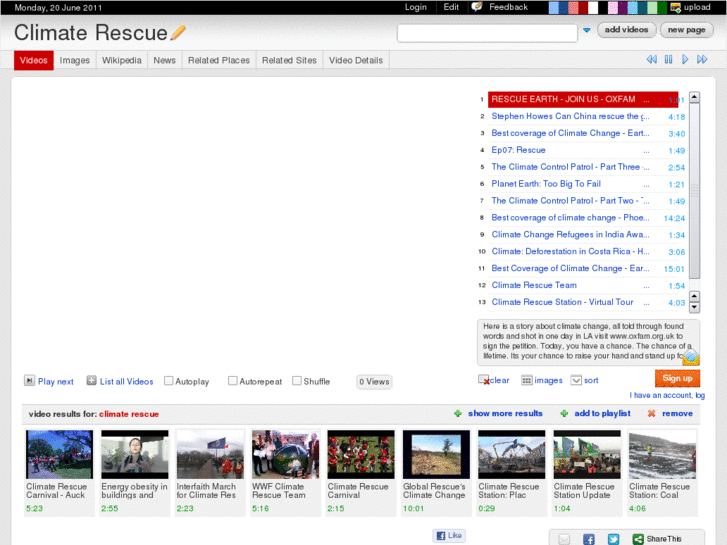Click the show more results link
727x545 pixels.
505,413
